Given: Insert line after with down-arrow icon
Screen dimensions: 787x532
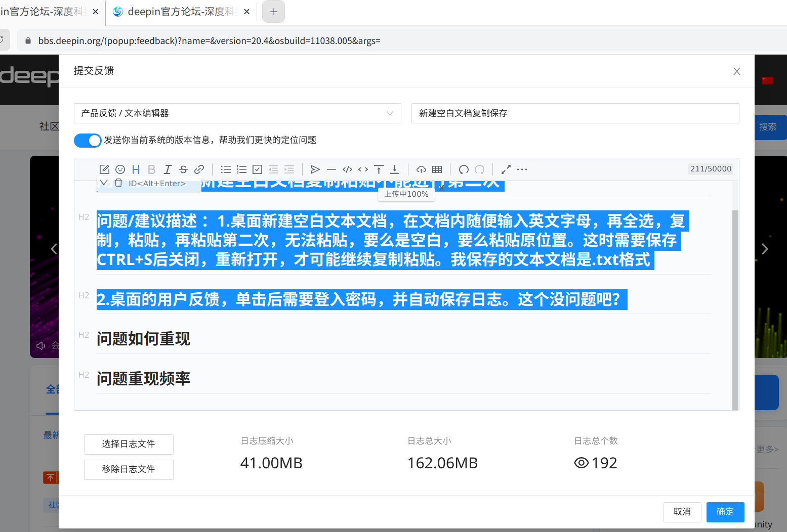Looking at the screenshot, I should pyautogui.click(x=395, y=169).
